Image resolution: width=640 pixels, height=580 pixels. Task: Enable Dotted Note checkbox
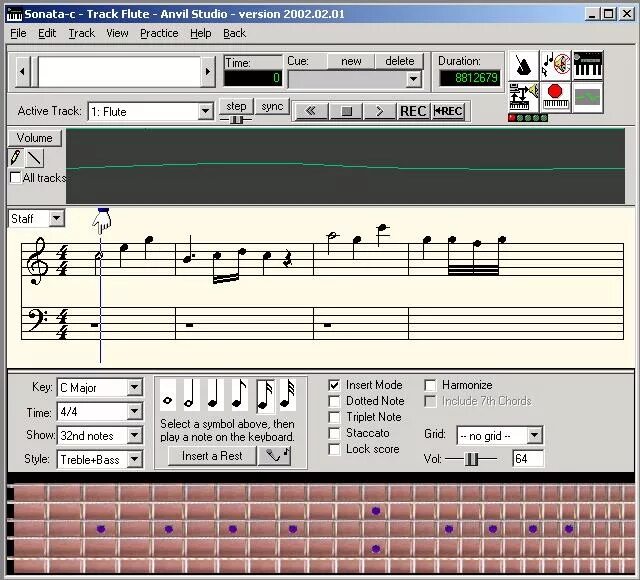(334, 401)
